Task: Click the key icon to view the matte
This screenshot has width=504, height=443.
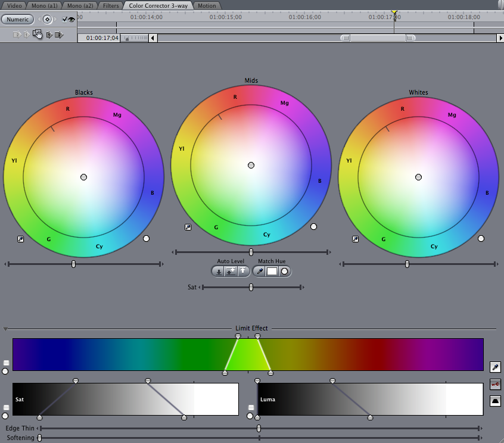Action: (x=496, y=384)
